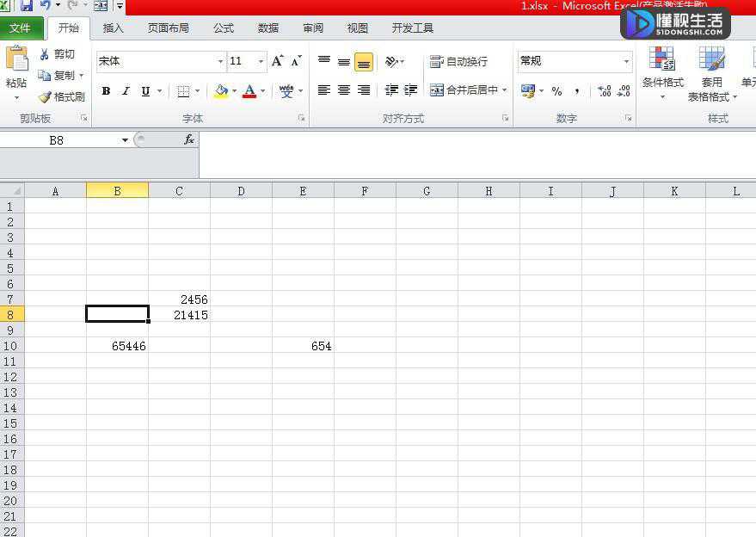Click the increase decimal places icon

604,90
